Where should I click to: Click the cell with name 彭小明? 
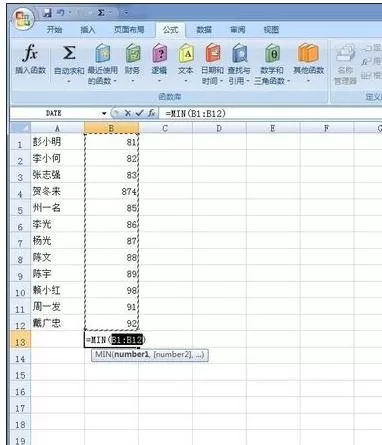[x=57, y=142]
